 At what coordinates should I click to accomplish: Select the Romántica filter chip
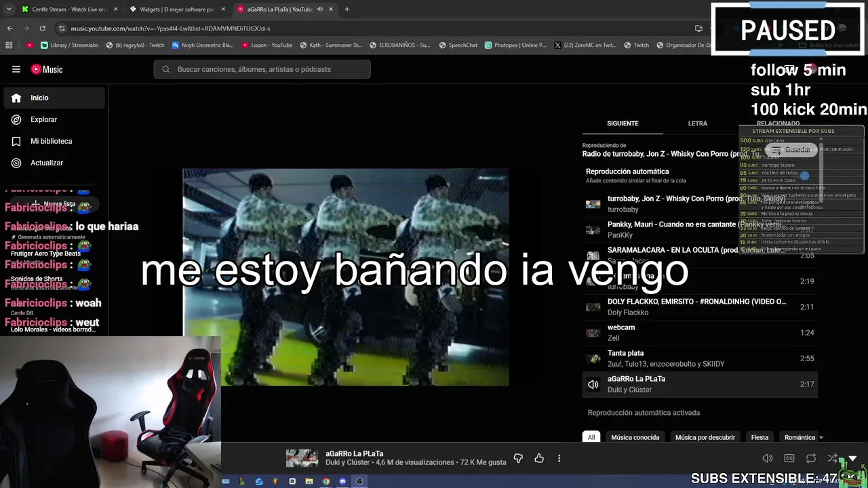click(x=800, y=437)
